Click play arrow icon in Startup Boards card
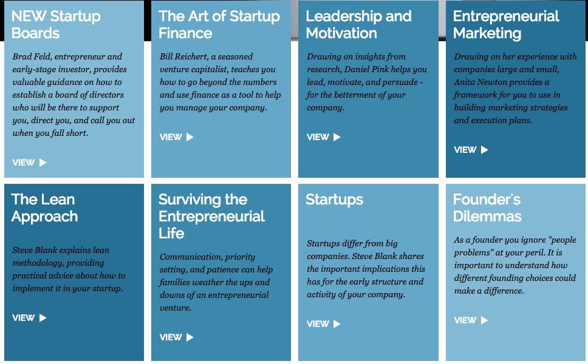 tap(43, 163)
